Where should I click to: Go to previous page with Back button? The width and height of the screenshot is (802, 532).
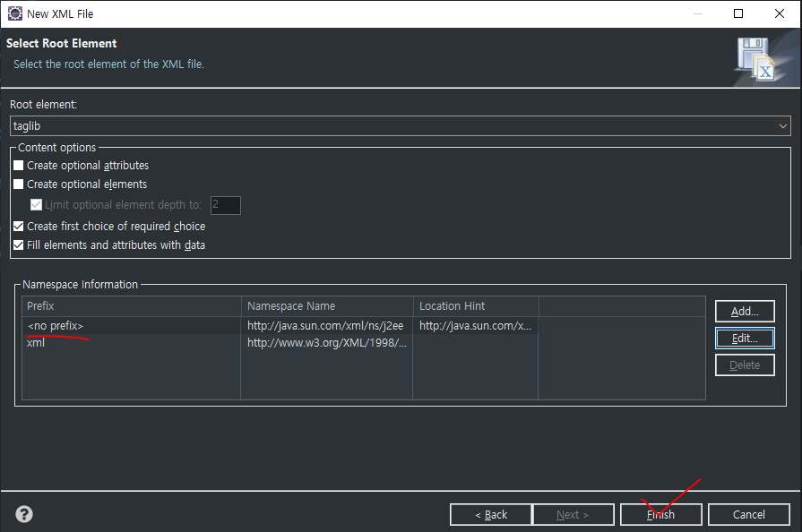click(491, 515)
